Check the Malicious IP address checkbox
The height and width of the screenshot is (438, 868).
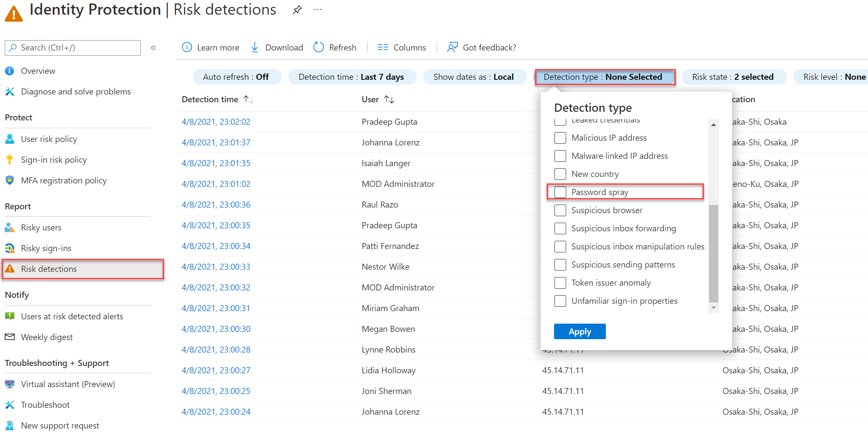[560, 138]
